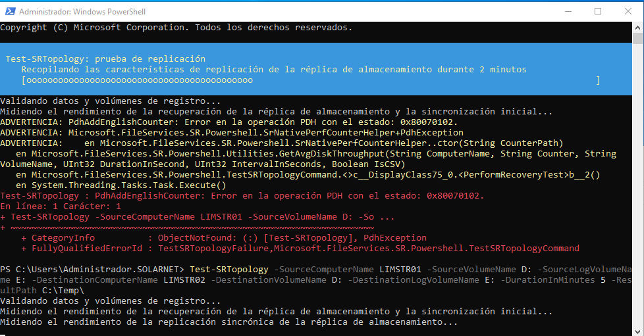This screenshot has height=336, width=644.
Task: Click the first 'Validando datos y volúmenes' line
Action: [x=111, y=101]
